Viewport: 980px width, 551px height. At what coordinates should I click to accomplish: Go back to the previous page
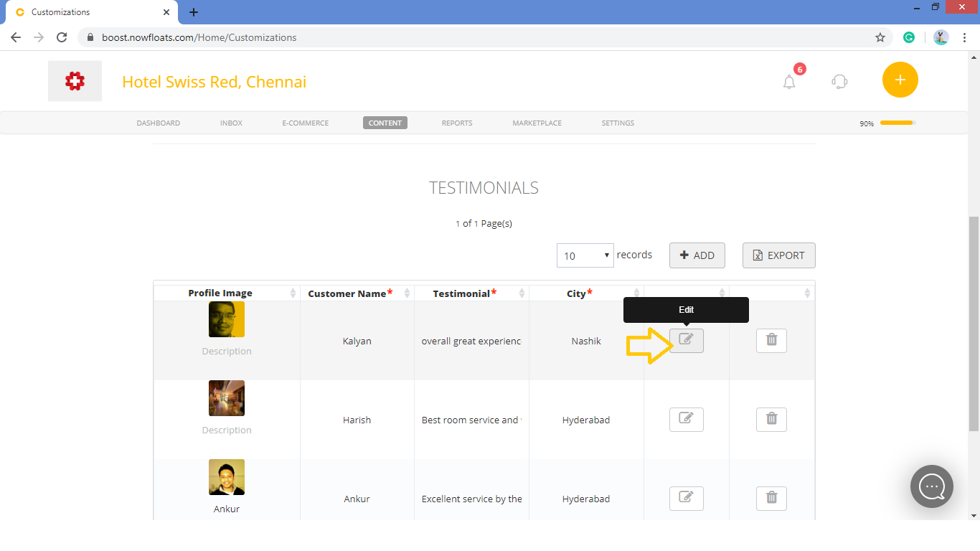coord(16,37)
